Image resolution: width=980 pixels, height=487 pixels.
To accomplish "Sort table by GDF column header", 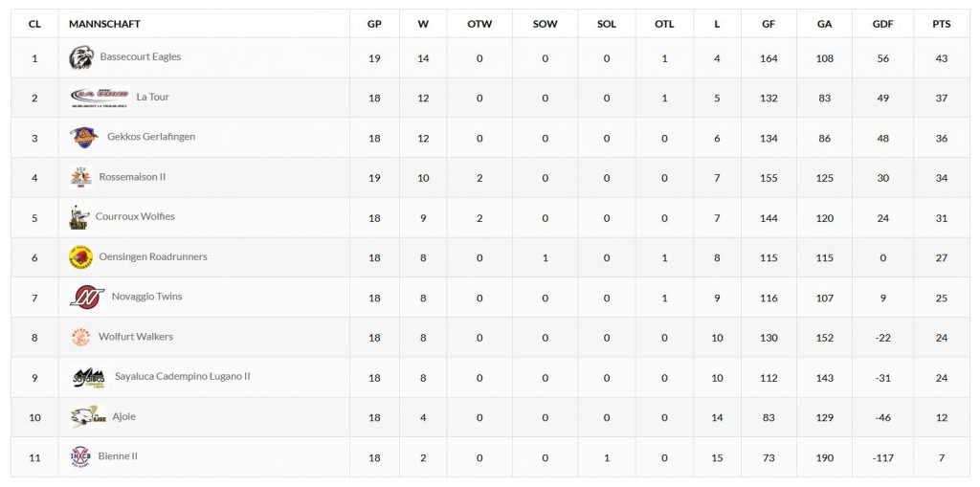I will (x=882, y=24).
